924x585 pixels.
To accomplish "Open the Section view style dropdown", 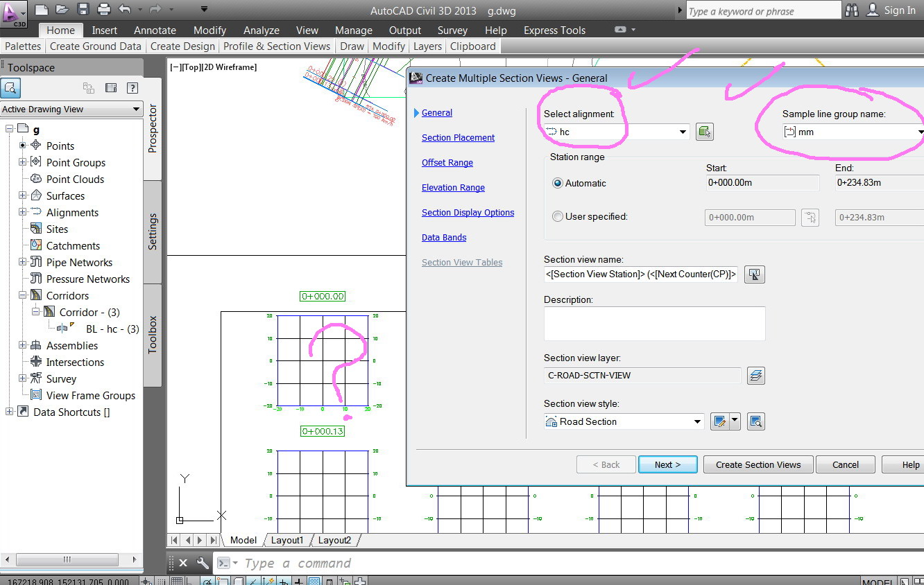I will pyautogui.click(x=697, y=421).
